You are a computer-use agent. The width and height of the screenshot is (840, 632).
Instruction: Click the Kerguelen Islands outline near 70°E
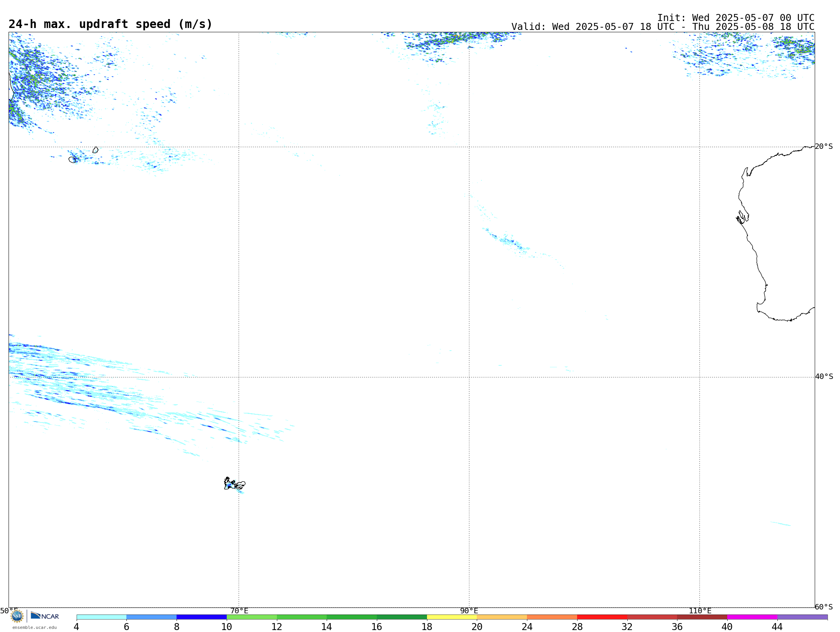click(x=234, y=484)
